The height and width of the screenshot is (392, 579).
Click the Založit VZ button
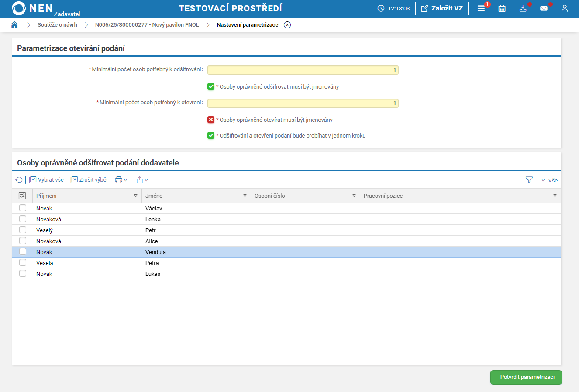[442, 8]
